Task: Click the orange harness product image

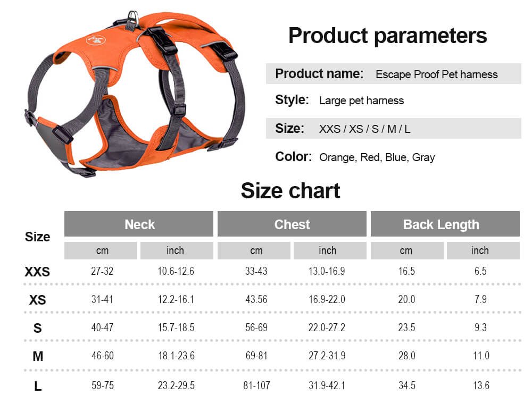Action: click(135, 94)
